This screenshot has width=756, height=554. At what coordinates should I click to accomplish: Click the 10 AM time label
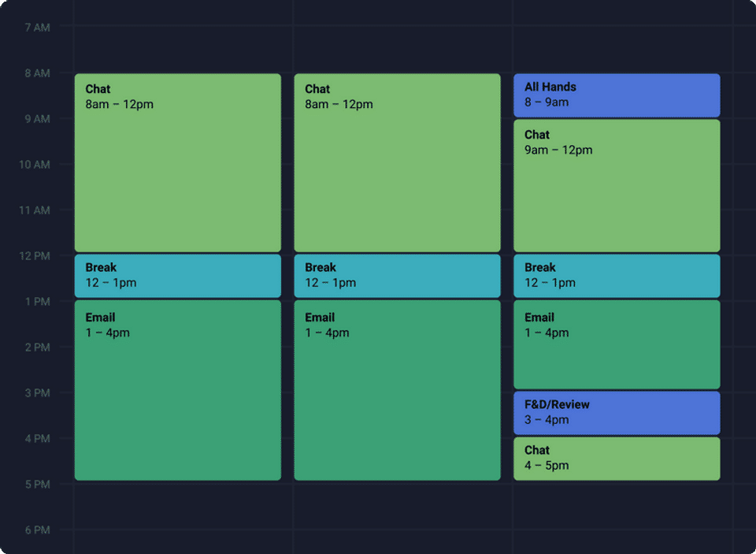(x=35, y=165)
